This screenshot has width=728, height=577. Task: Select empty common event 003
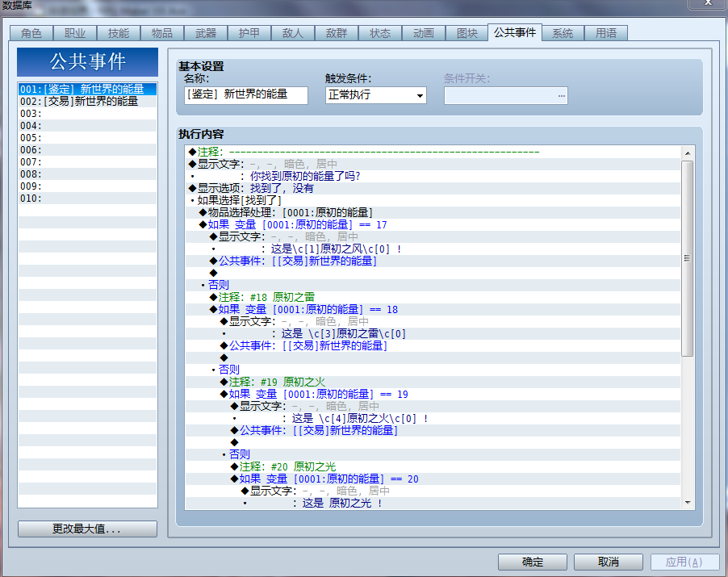pos(87,113)
